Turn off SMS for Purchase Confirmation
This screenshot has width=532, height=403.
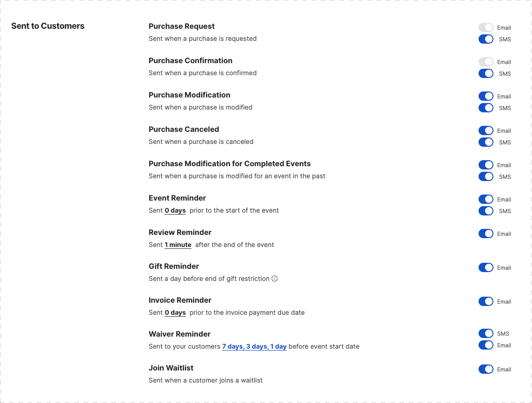click(486, 73)
